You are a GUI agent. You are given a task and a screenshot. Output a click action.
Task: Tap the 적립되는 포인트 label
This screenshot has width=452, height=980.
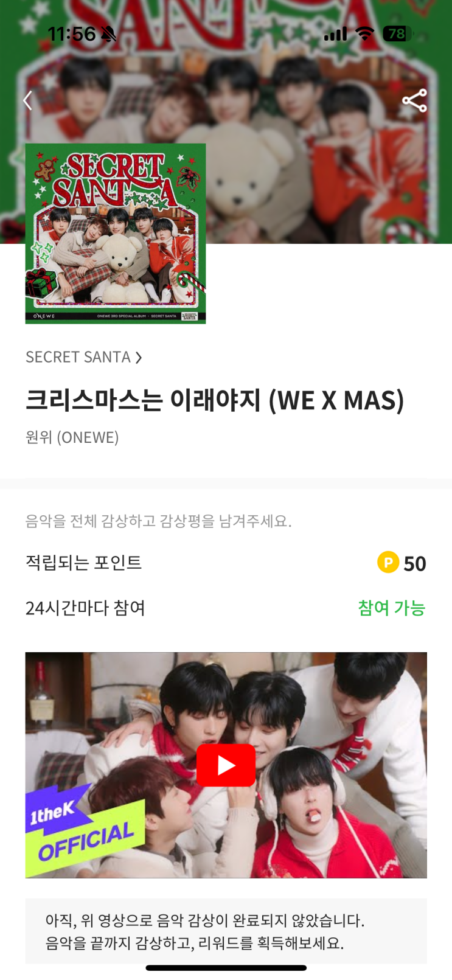pyautogui.click(x=84, y=563)
